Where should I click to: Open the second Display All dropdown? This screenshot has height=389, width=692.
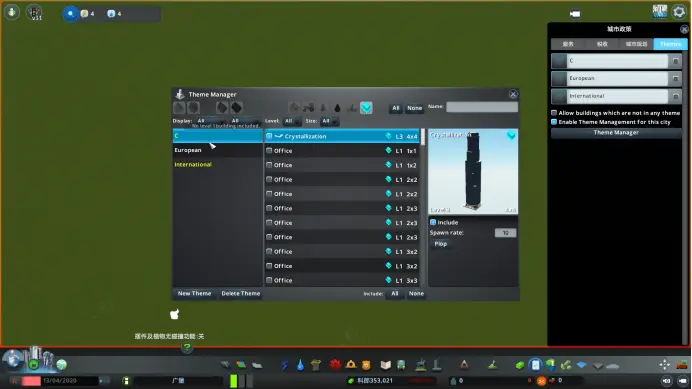coord(245,121)
